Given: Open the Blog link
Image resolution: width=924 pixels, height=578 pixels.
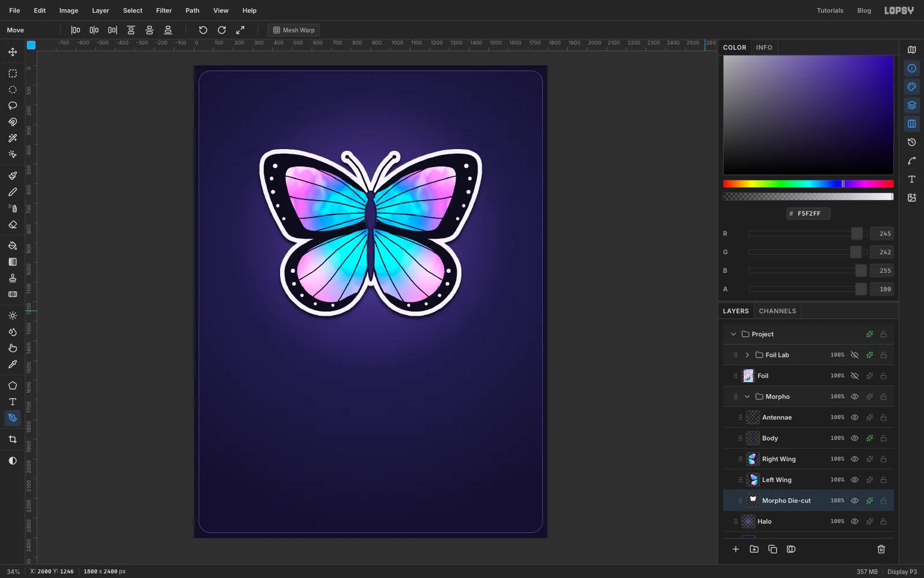Looking at the screenshot, I should (864, 10).
